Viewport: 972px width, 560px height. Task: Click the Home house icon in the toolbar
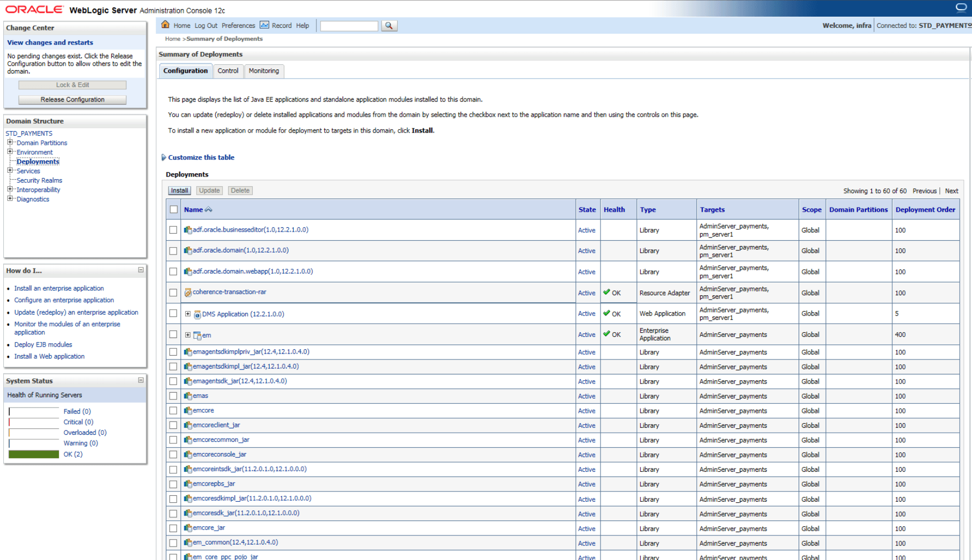(x=165, y=25)
